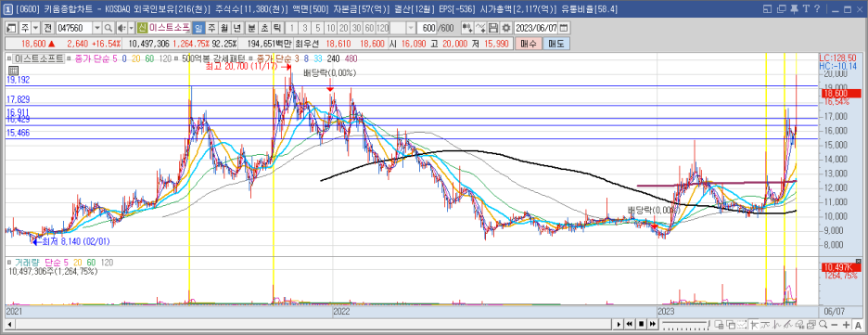Select the 년 yearly period tab

(237, 28)
